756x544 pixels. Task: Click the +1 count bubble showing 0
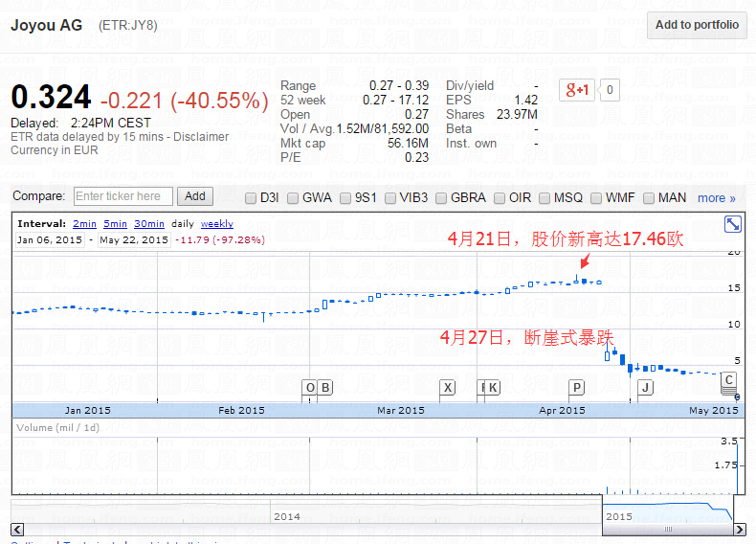[x=610, y=90]
